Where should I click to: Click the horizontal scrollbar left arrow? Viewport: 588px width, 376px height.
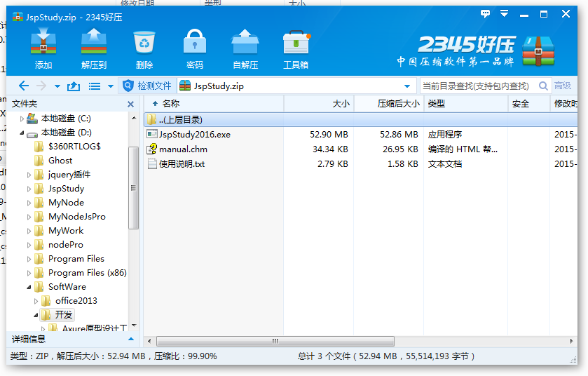tap(149, 341)
